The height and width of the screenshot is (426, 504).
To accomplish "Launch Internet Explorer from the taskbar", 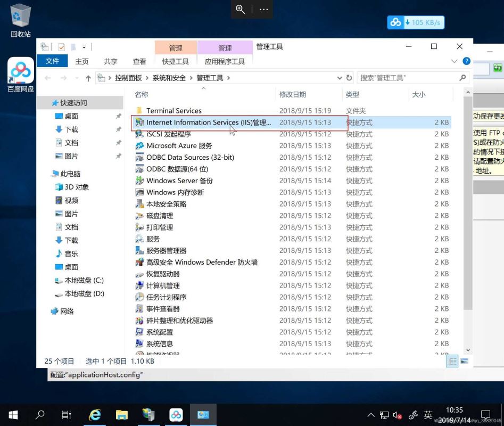I will (95, 415).
